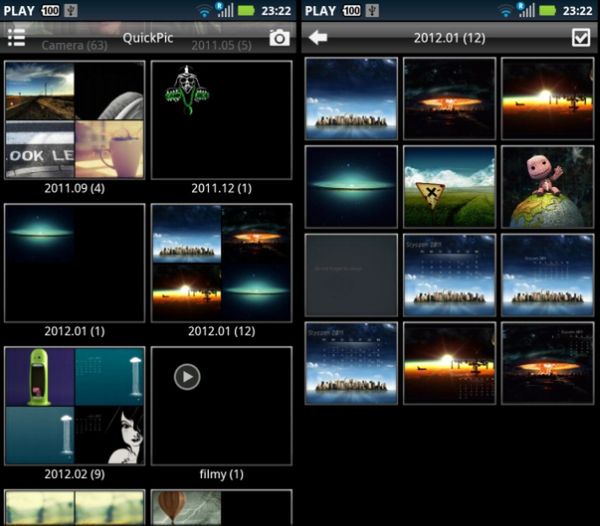Select the filmy (1) label
Viewport: 600px width, 526px height.
pyautogui.click(x=222, y=474)
